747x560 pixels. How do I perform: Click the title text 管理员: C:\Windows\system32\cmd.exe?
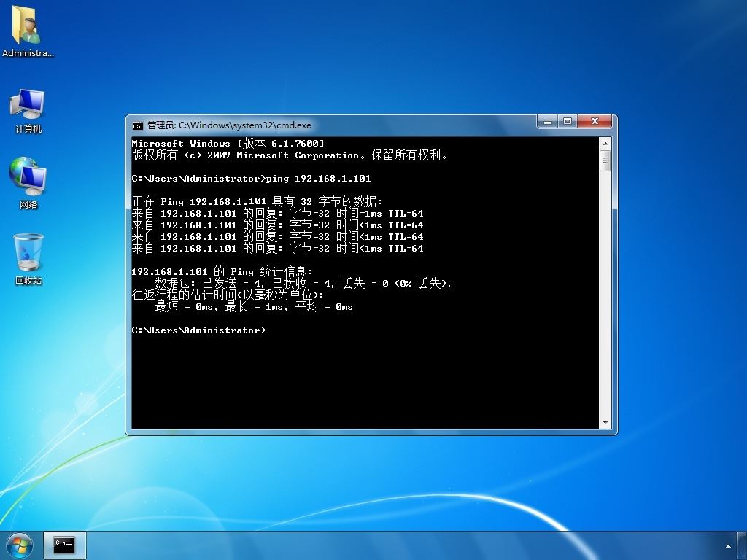tap(229, 125)
